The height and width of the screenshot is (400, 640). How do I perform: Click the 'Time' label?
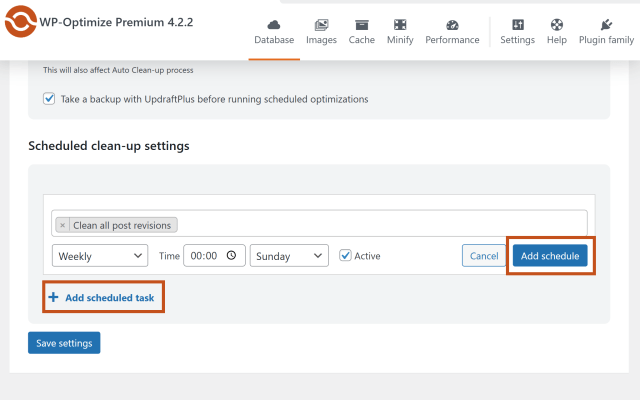coord(169,256)
